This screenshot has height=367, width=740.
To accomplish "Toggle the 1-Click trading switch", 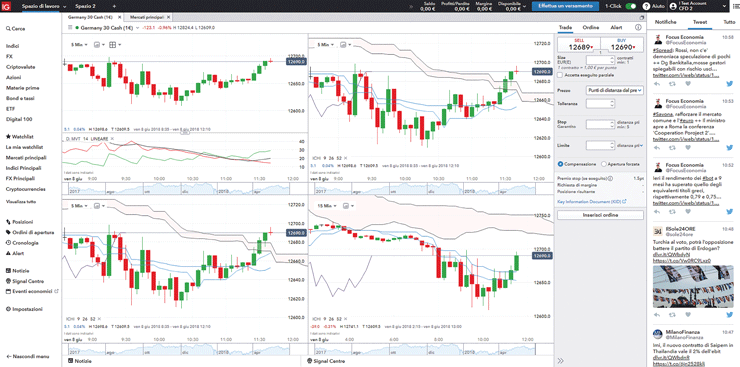I will tap(631, 6).
